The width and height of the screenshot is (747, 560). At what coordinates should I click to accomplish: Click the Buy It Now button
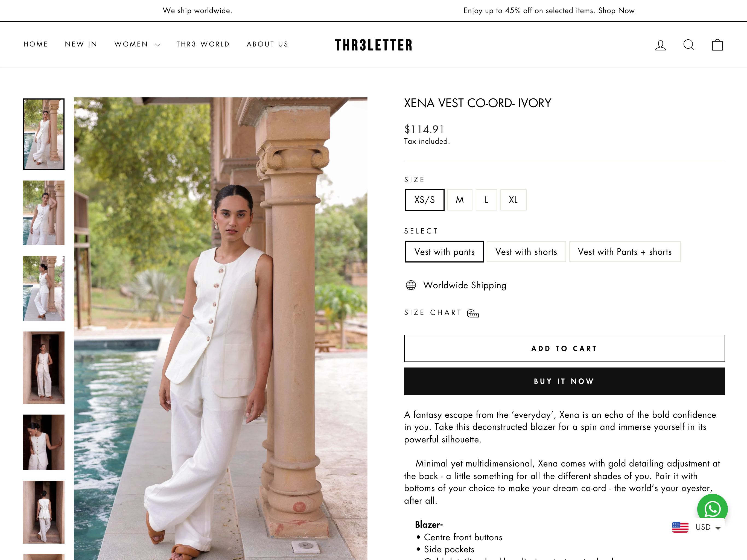click(564, 381)
